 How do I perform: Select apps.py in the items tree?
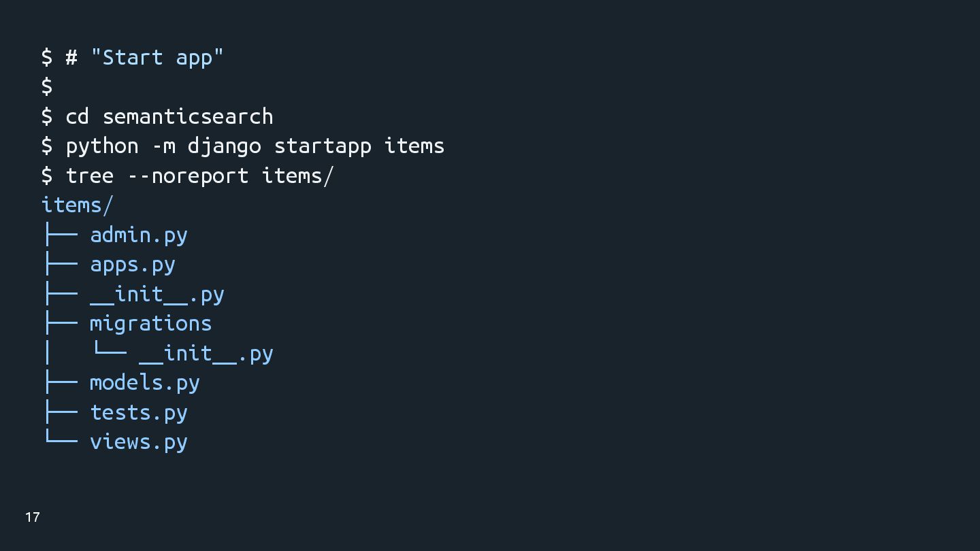[x=133, y=265]
